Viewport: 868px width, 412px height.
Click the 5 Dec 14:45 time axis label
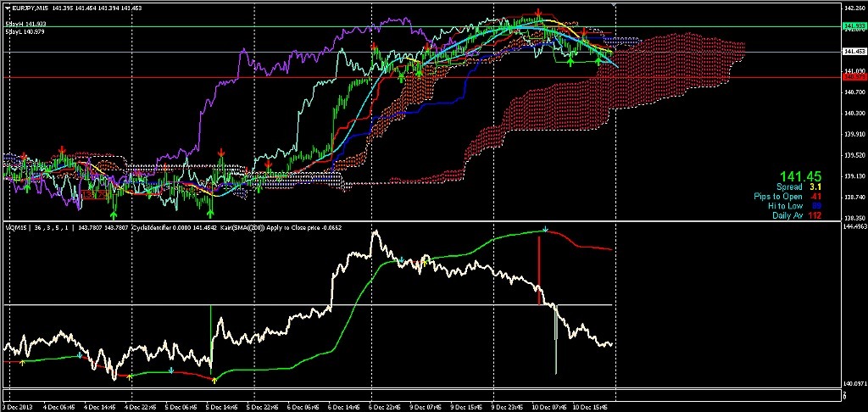coord(221,406)
